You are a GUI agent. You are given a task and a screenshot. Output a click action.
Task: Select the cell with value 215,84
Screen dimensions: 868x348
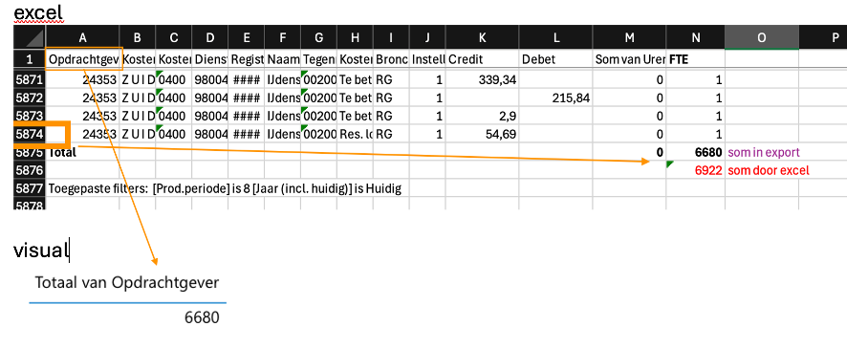(x=555, y=98)
